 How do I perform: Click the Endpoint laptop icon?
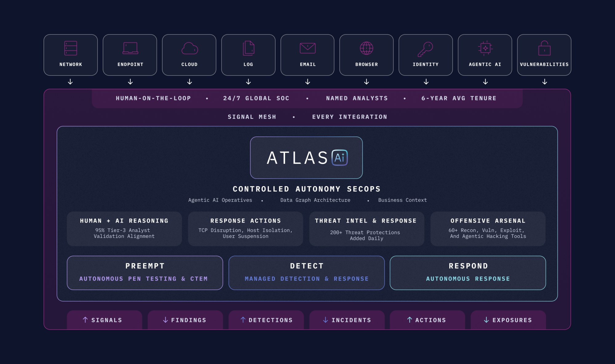coord(130,48)
